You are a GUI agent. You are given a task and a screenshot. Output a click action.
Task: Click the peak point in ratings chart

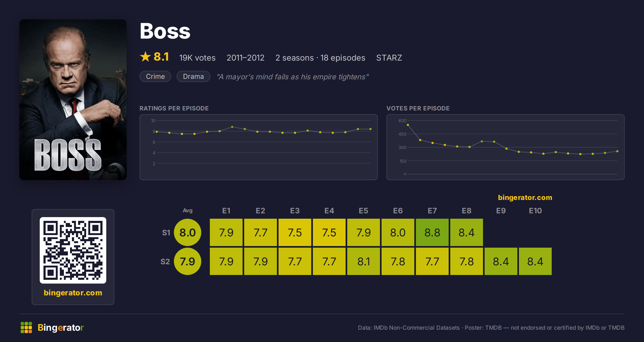pos(232,127)
